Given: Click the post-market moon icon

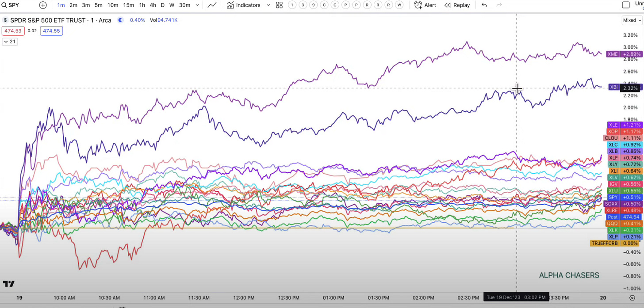Looking at the screenshot, I should point(121,20).
